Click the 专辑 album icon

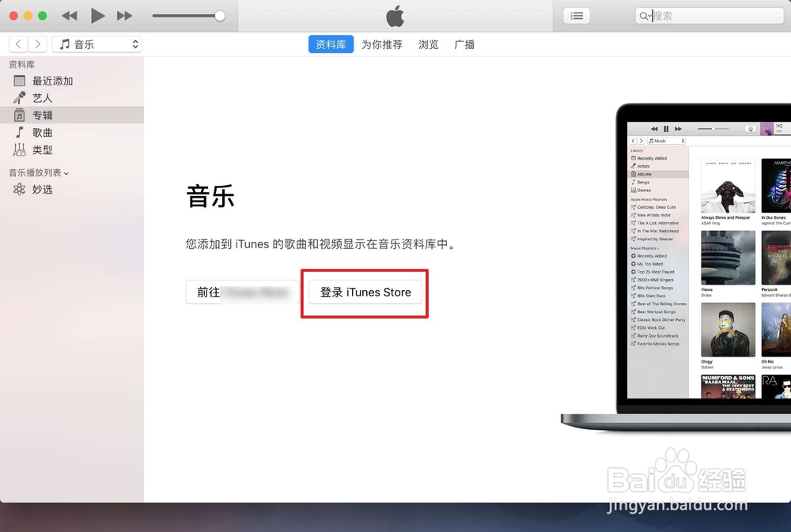click(19, 115)
